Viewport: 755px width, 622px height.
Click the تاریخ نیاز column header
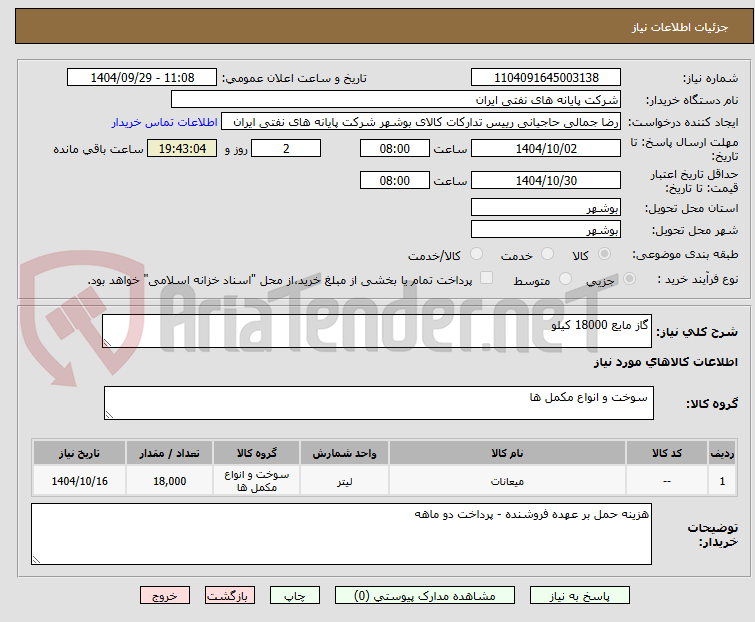coord(79,453)
